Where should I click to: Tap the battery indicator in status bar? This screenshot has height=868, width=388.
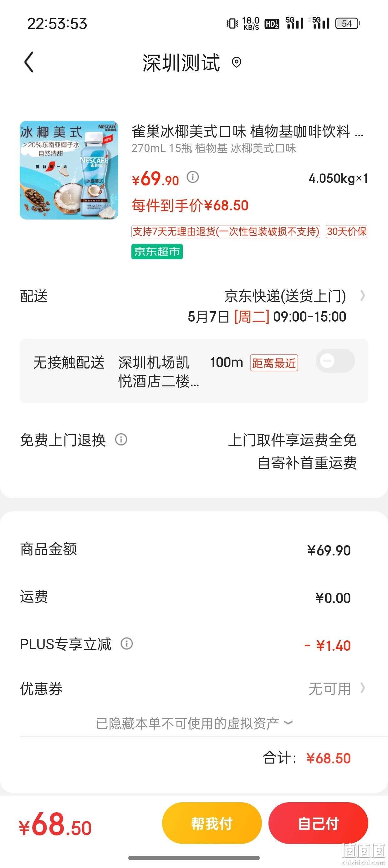(348, 23)
